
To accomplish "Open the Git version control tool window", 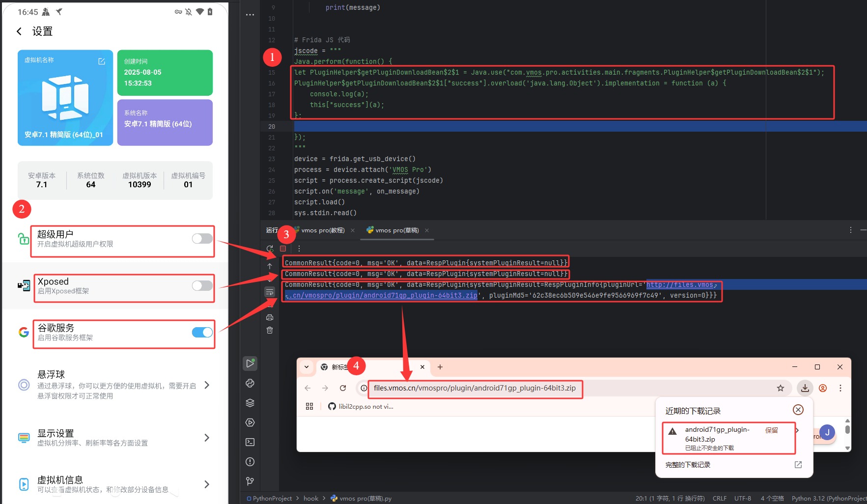I will (250, 481).
